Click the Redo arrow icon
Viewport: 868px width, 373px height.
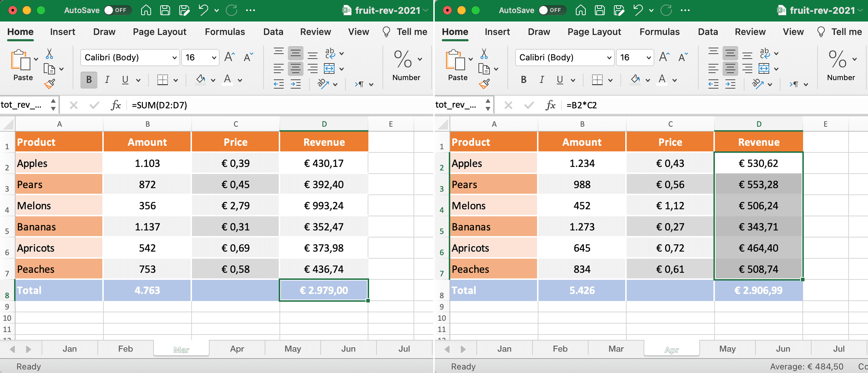tap(231, 10)
